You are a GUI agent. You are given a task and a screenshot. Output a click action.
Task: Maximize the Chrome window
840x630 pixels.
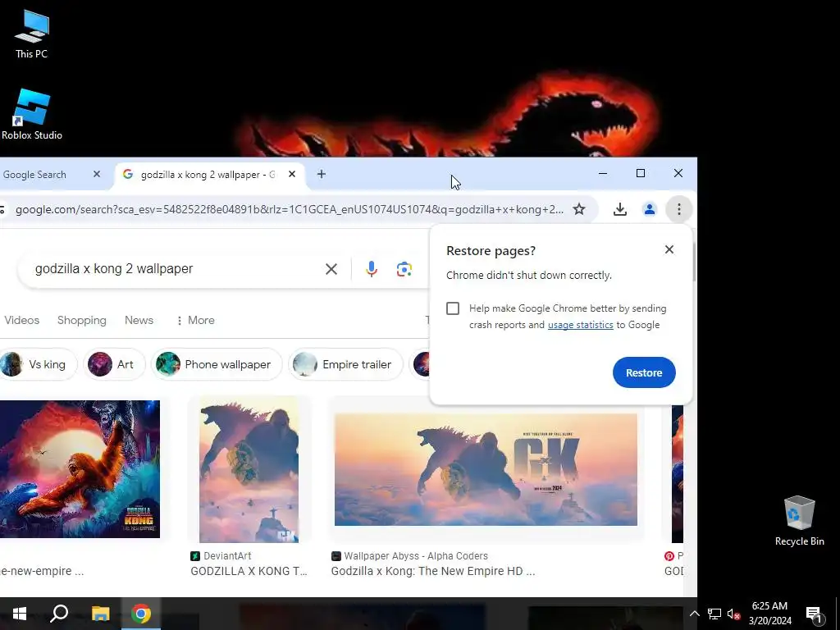pyautogui.click(x=640, y=173)
